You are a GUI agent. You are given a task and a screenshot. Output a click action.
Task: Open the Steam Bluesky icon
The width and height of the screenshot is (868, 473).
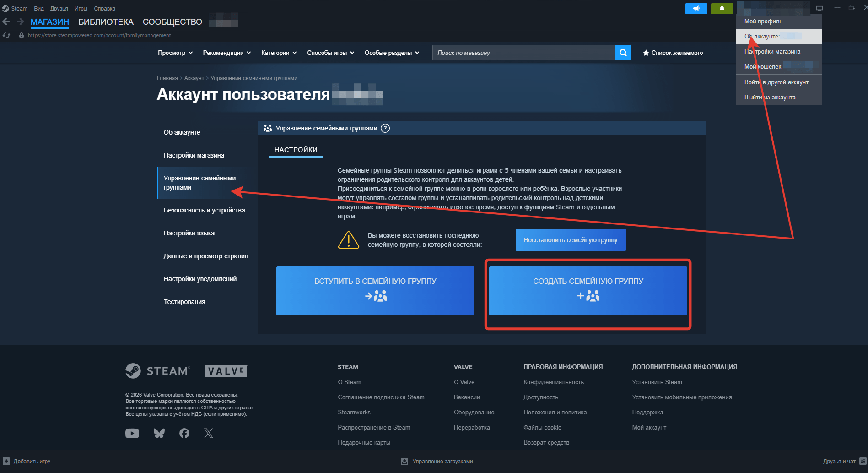point(159,433)
